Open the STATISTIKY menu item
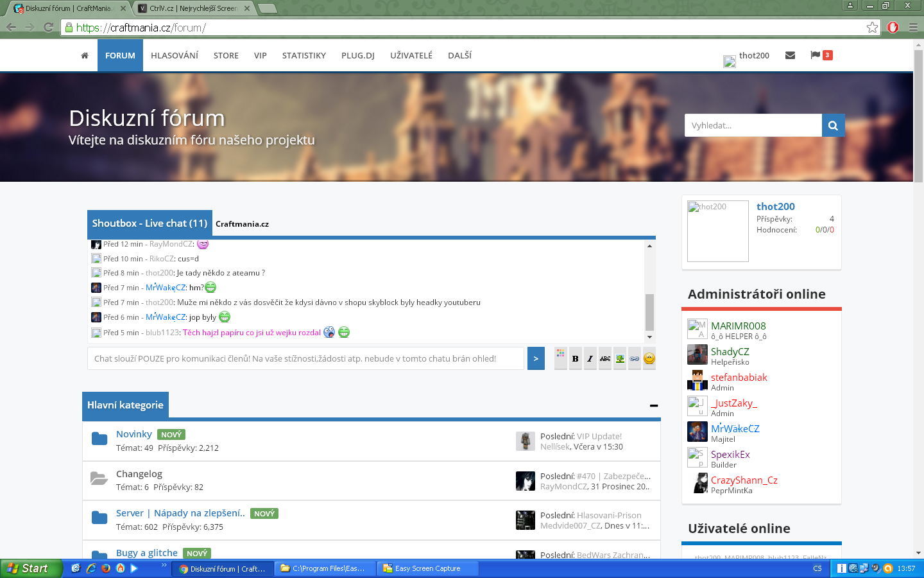 (x=304, y=56)
